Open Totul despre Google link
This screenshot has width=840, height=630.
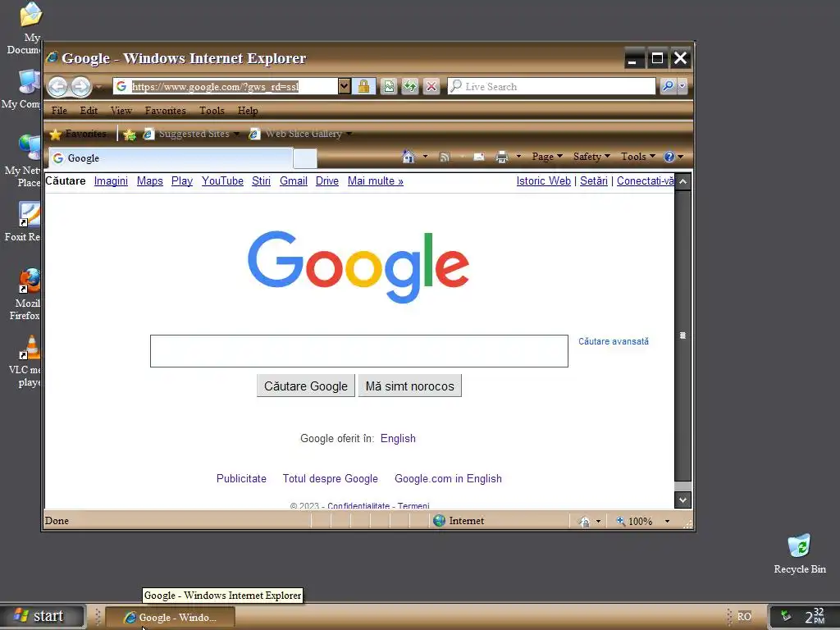[330, 478]
